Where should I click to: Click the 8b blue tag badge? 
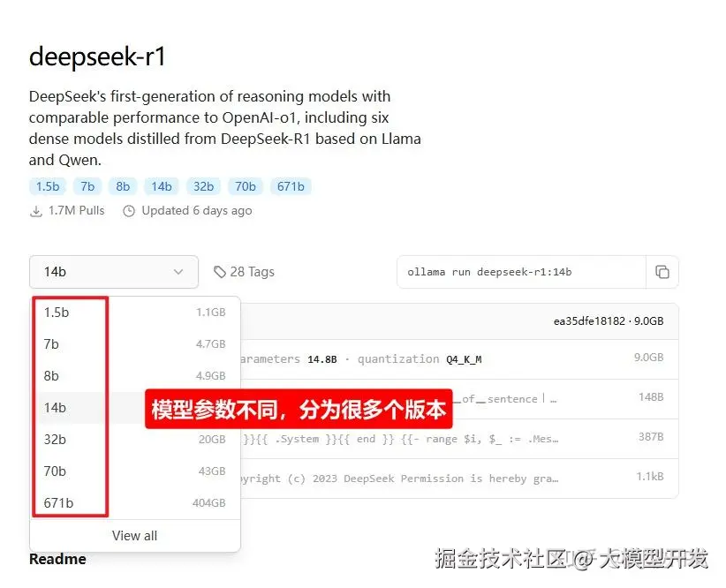pyautogui.click(x=123, y=186)
